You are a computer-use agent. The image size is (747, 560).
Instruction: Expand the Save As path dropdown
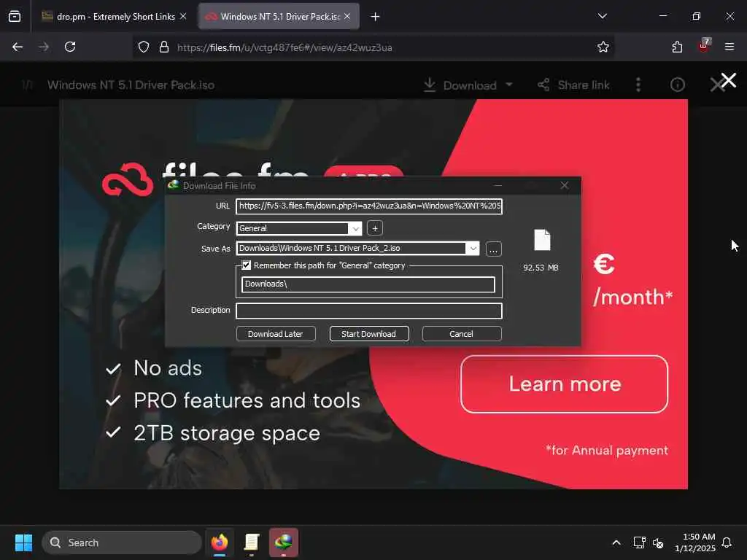click(x=473, y=249)
